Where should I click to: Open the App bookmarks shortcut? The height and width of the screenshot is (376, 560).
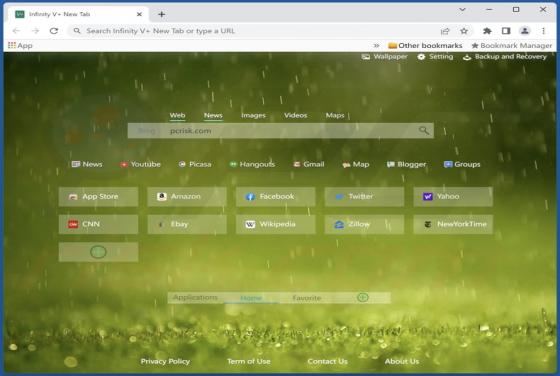click(x=20, y=45)
